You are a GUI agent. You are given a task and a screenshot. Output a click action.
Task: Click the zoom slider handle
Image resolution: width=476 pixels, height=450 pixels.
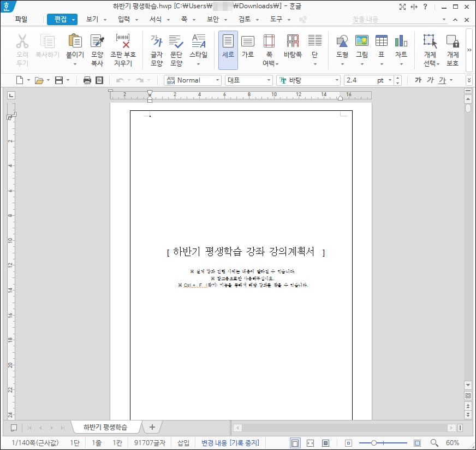[x=374, y=443]
